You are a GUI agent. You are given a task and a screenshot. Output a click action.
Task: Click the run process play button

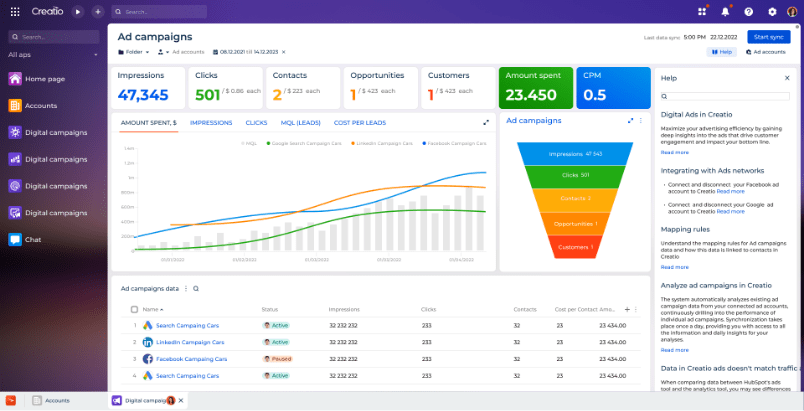click(77, 12)
